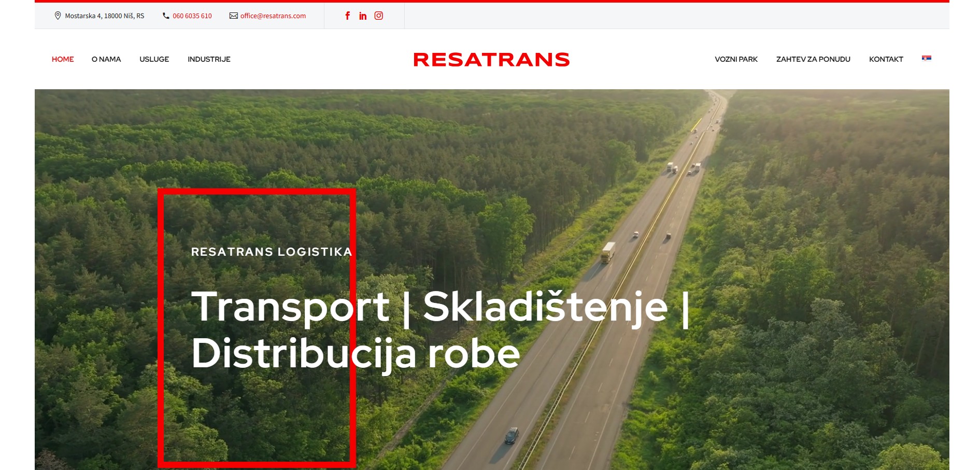Click the map pin location icon

(x=58, y=16)
